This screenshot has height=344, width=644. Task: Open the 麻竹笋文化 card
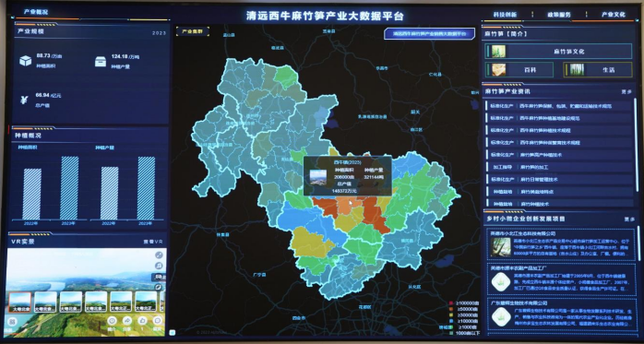(558, 52)
